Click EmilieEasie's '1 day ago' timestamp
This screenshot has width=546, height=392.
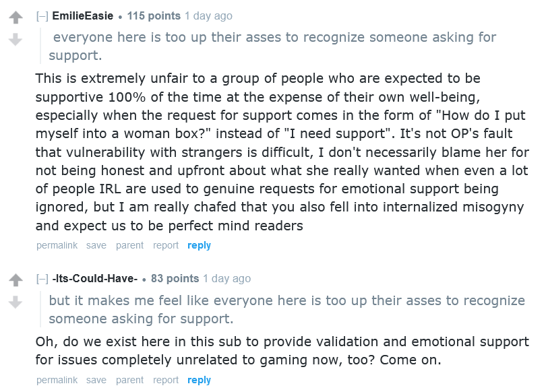(x=208, y=16)
